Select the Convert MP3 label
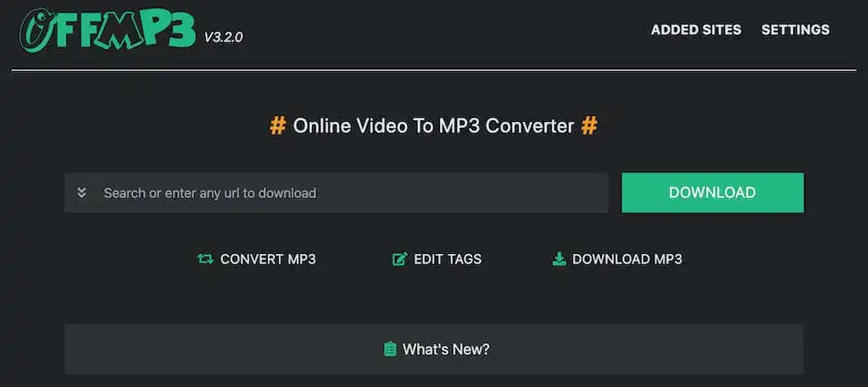Image resolution: width=868 pixels, height=387 pixels. pyautogui.click(x=268, y=259)
